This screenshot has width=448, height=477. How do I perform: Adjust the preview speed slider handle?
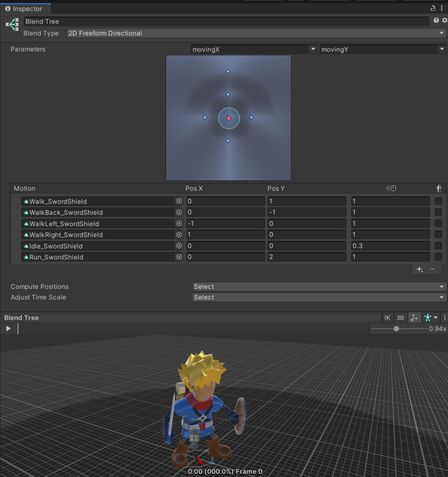pyautogui.click(x=396, y=328)
